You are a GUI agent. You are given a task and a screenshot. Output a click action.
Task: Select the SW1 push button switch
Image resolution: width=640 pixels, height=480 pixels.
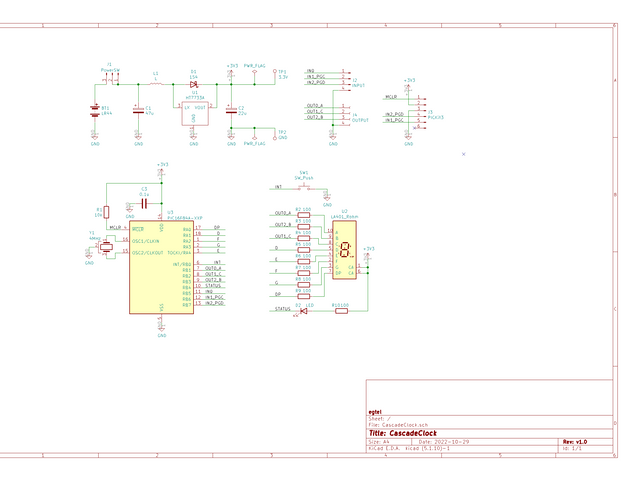click(303, 186)
